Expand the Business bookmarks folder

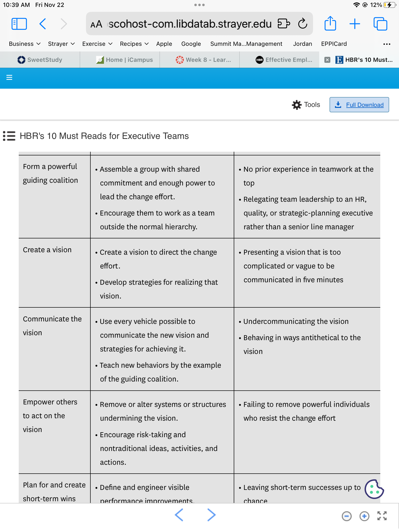point(25,44)
